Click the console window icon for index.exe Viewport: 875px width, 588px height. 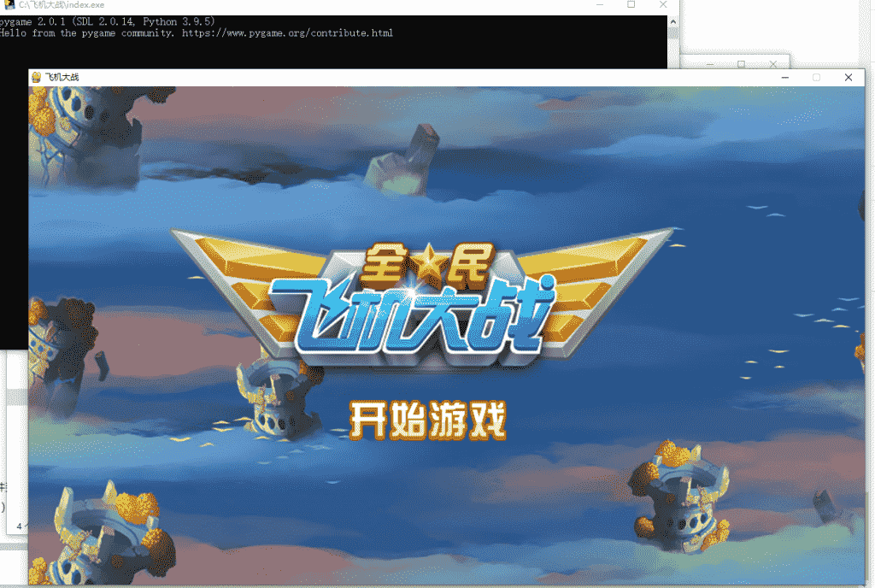tap(9, 4)
